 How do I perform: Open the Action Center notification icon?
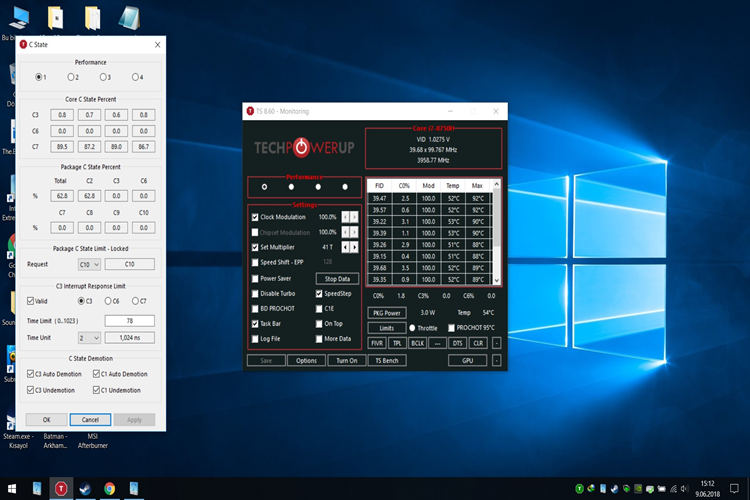point(734,489)
